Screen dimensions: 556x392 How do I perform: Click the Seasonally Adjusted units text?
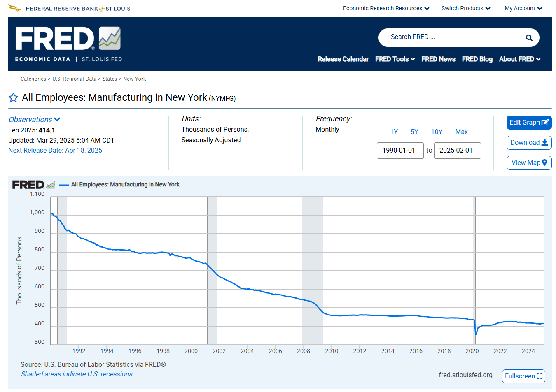pos(211,140)
